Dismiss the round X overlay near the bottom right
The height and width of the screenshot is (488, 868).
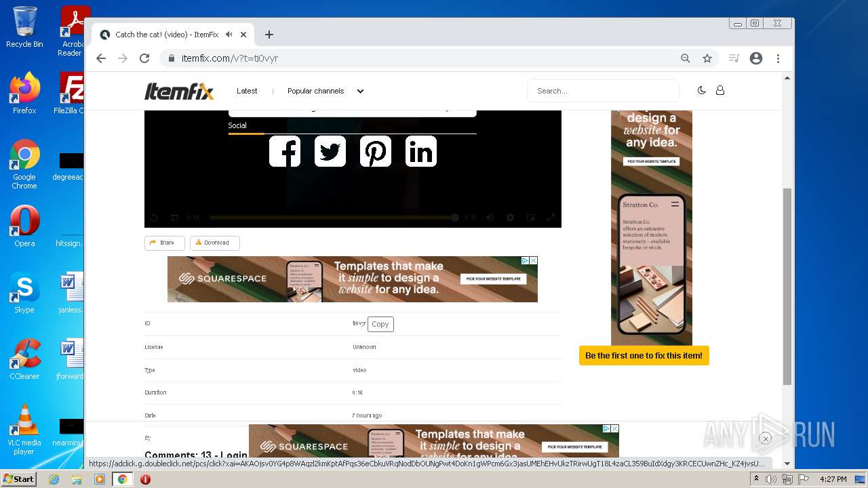tap(766, 439)
